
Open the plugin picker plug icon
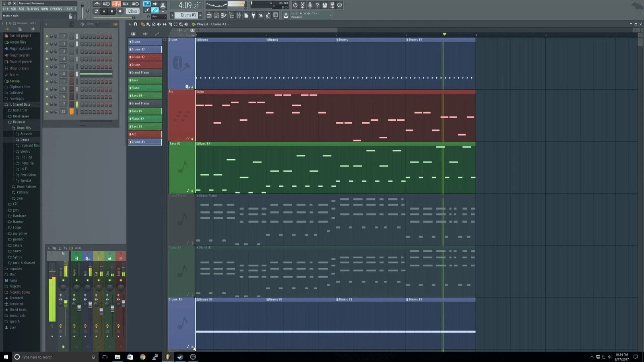(253, 16)
